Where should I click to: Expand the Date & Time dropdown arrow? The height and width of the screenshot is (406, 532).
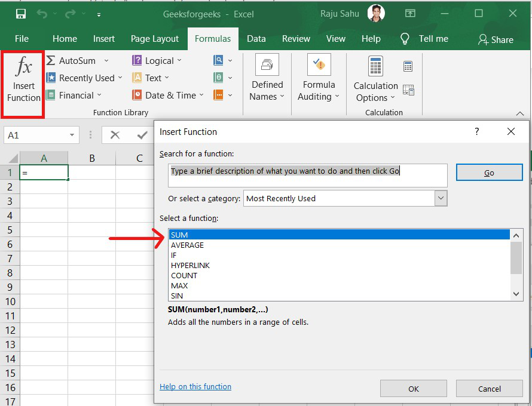click(x=201, y=95)
